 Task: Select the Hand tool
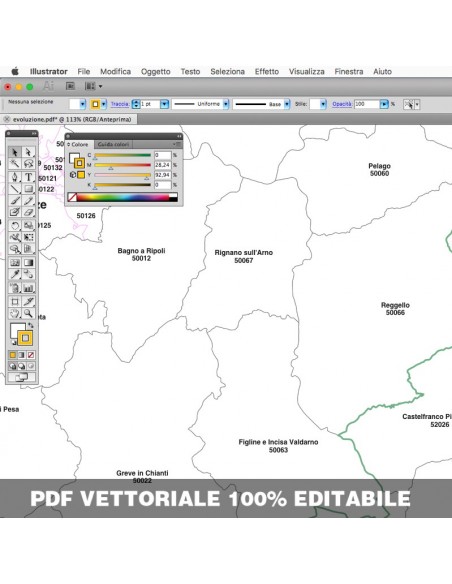point(15,313)
